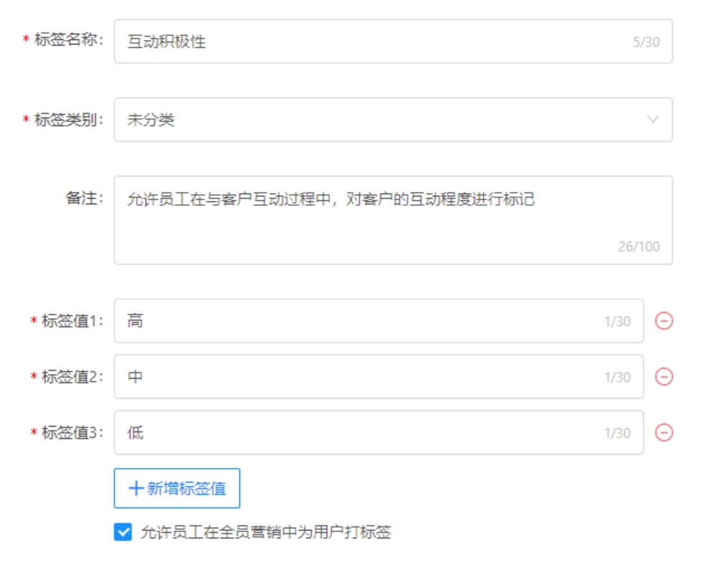The height and width of the screenshot is (570, 728).
Task: Focus the 标签名称 field containing 互动积极性
Action: point(393,42)
